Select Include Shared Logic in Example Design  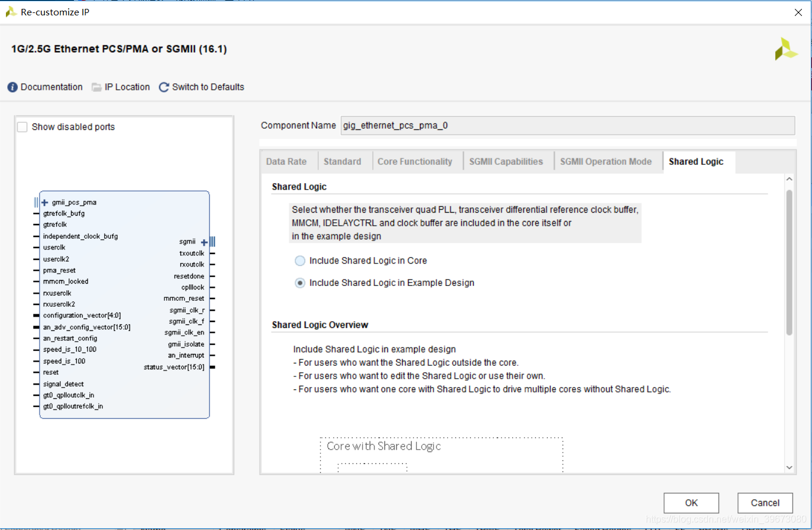300,283
